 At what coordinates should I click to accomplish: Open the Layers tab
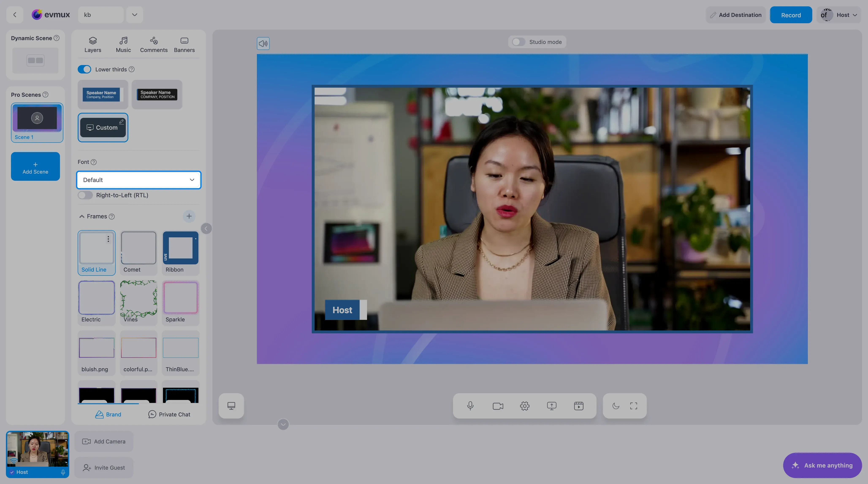[93, 45]
